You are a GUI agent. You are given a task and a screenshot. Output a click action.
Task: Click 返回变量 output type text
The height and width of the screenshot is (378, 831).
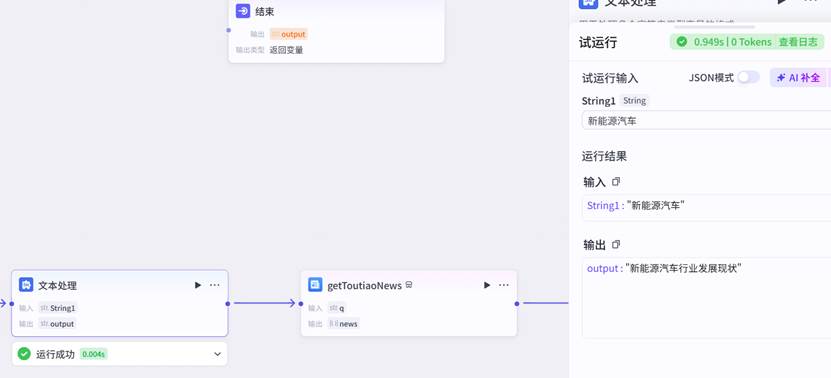286,50
